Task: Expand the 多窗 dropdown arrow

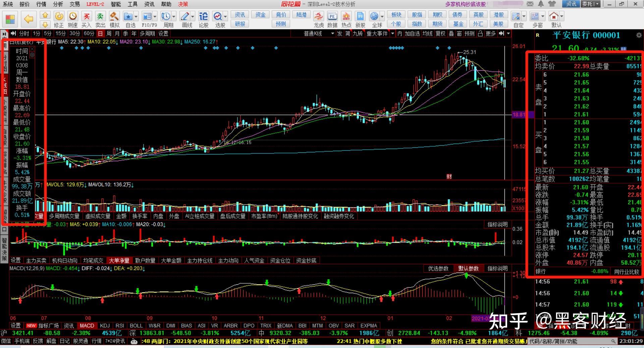Action: pyautogui.click(x=543, y=16)
